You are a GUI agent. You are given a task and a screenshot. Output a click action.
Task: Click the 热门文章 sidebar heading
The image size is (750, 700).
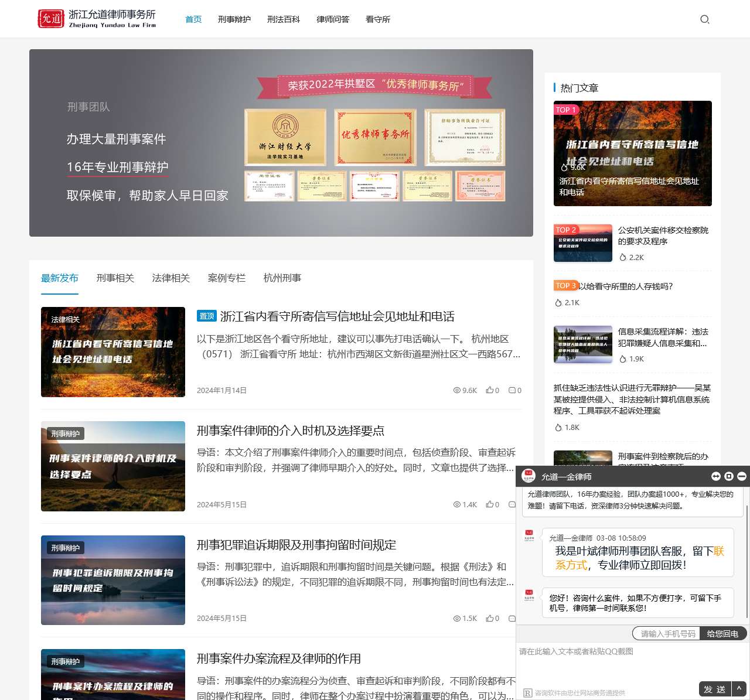[579, 88]
